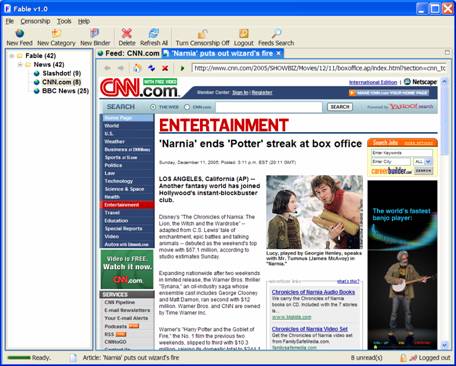Collapse the News category node

20,64
